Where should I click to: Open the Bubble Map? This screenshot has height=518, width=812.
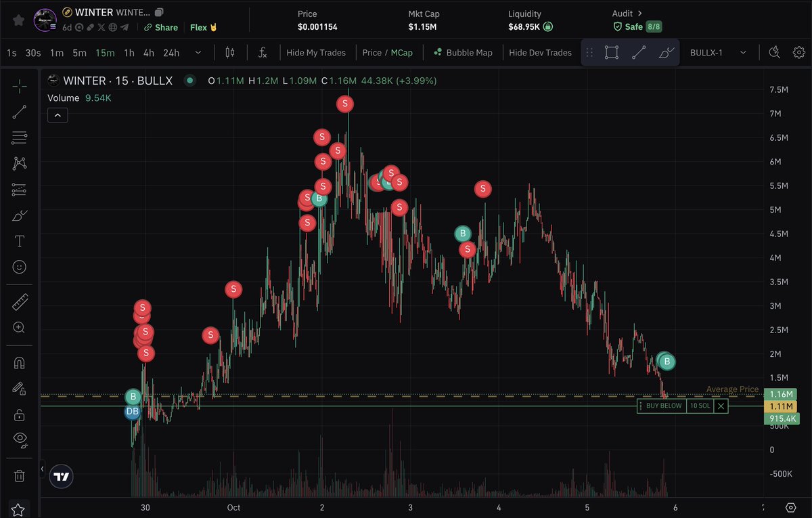(x=463, y=52)
